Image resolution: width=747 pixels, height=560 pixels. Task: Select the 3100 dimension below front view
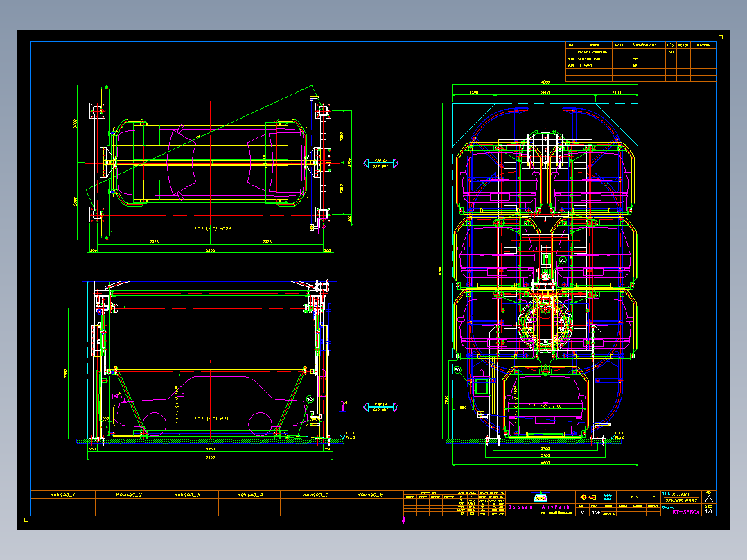click(545, 455)
